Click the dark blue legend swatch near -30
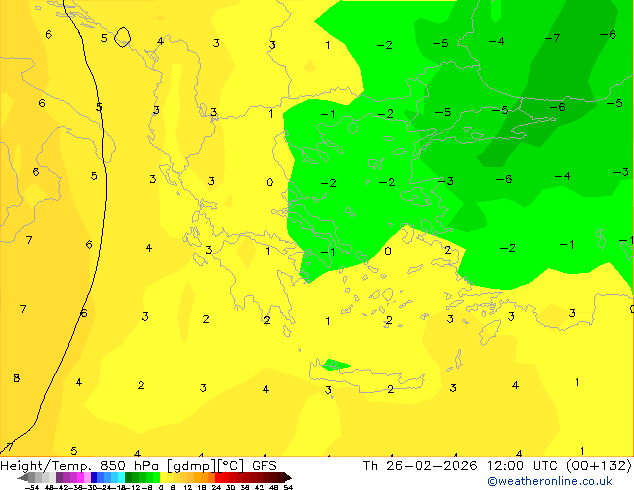Viewport: 634px width, 490px height. tap(94, 477)
